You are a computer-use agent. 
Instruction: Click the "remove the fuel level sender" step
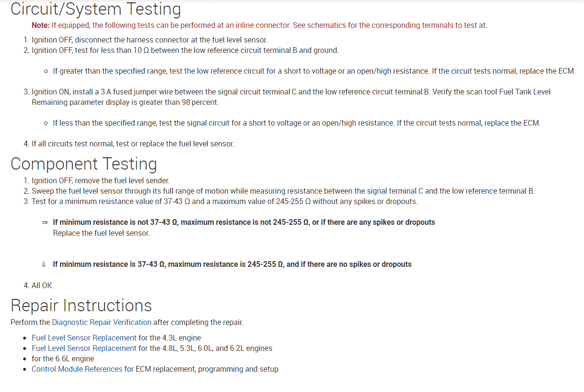click(x=100, y=181)
